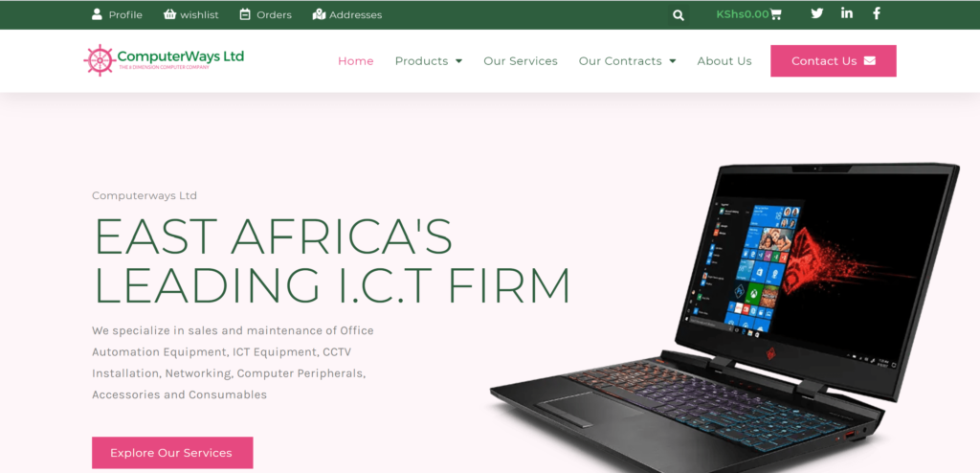Click the search magnifier icon
This screenshot has width=980, height=473.
click(679, 15)
